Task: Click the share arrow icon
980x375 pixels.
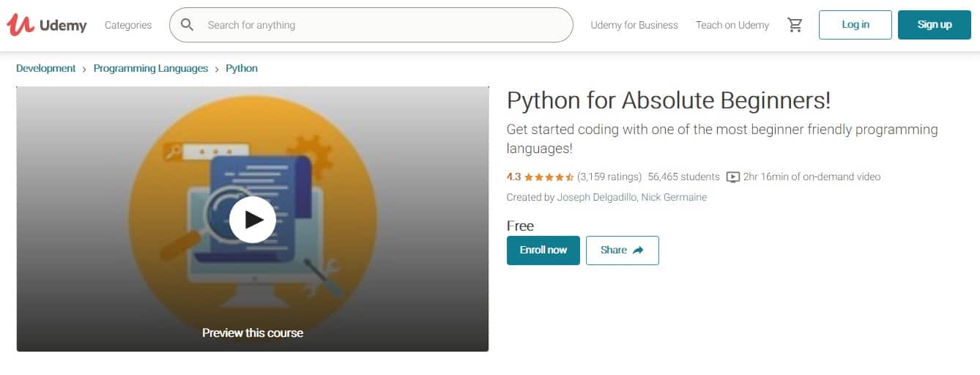Action: pyautogui.click(x=638, y=250)
